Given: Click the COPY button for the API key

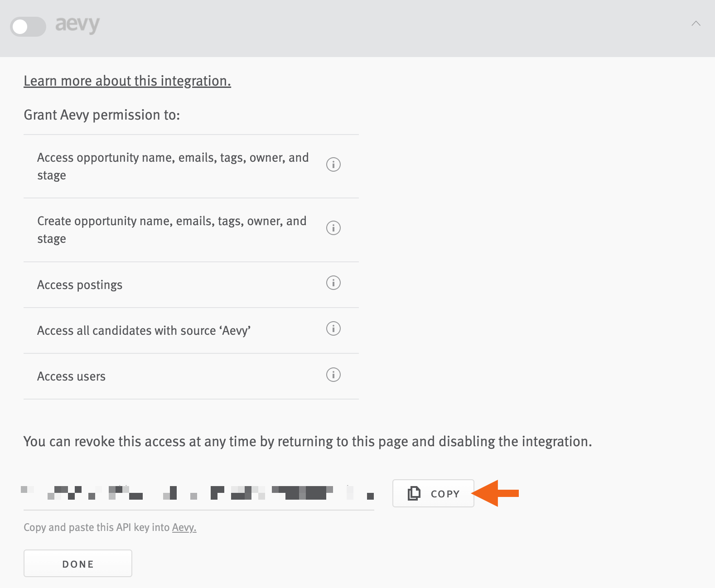Looking at the screenshot, I should (x=433, y=493).
